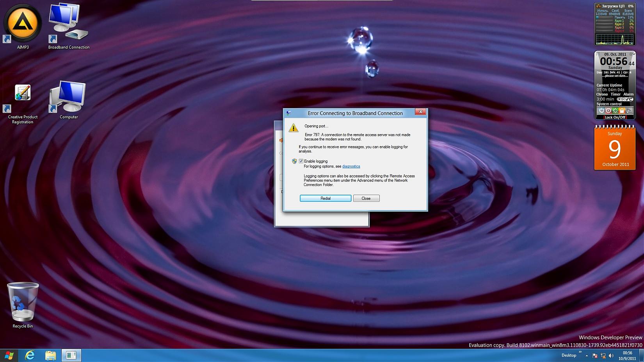The image size is (644, 362).
Task: Open the diagnostics link
Action: [x=351, y=167]
